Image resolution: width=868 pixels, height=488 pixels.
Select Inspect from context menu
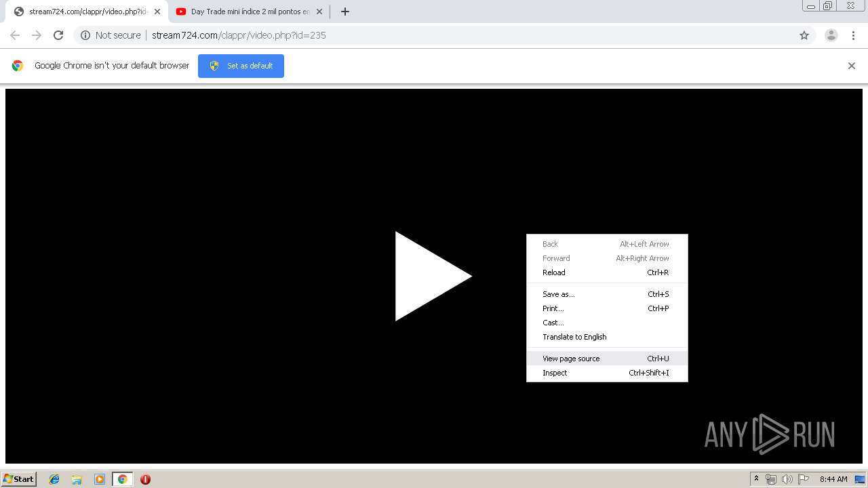tap(607, 373)
